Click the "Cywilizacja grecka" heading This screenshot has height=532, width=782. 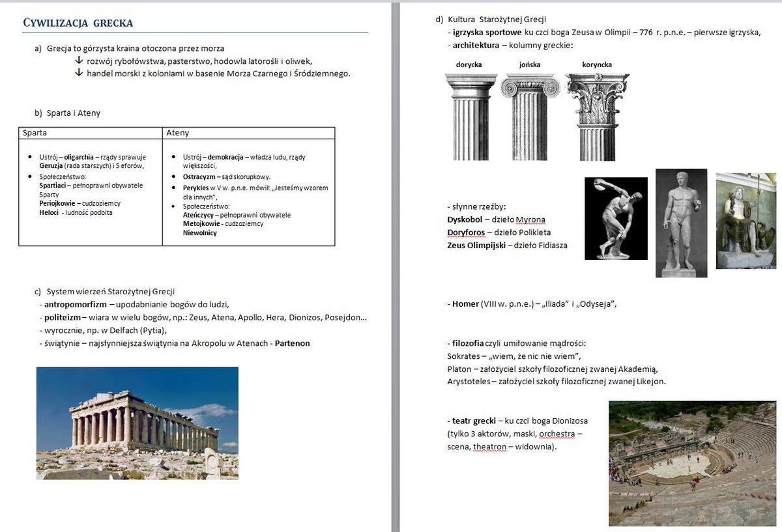[x=78, y=23]
